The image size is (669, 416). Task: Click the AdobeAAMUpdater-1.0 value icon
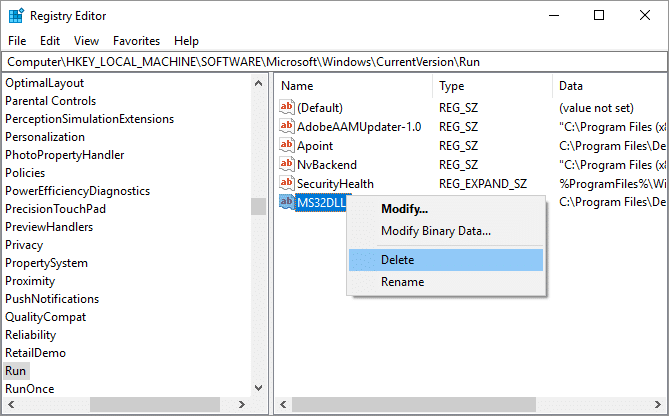click(288, 127)
